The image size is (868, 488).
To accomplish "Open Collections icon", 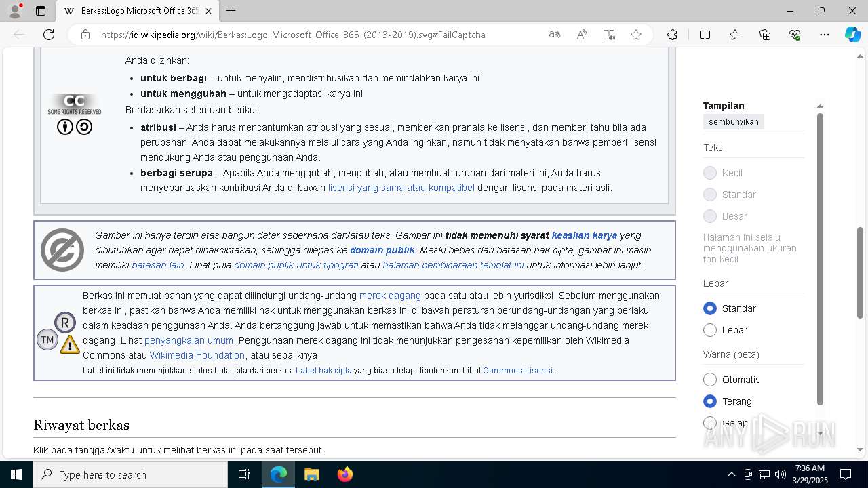I will (x=765, y=35).
